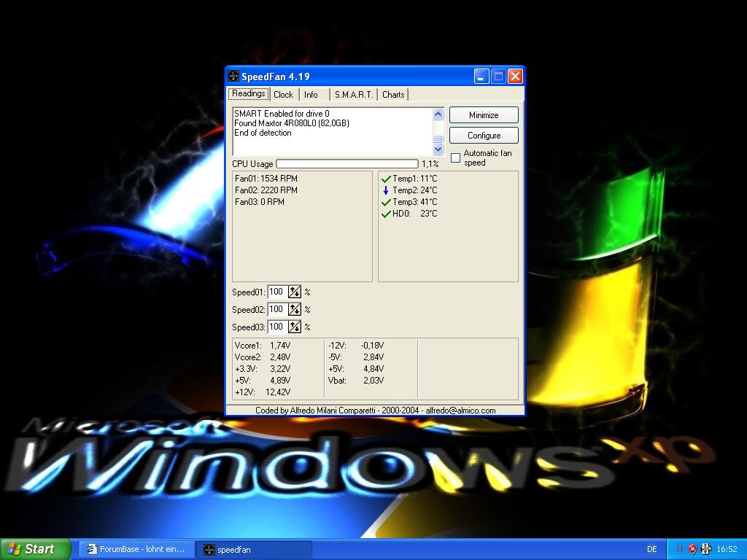Click the 'HD0: 23°C' reading text
747x560 pixels.
pyautogui.click(x=414, y=214)
